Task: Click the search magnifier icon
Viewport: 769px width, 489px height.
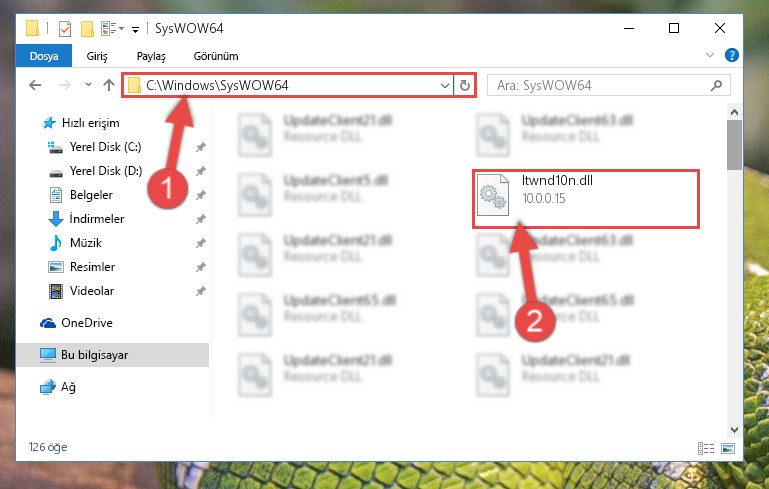Action: tap(717, 85)
